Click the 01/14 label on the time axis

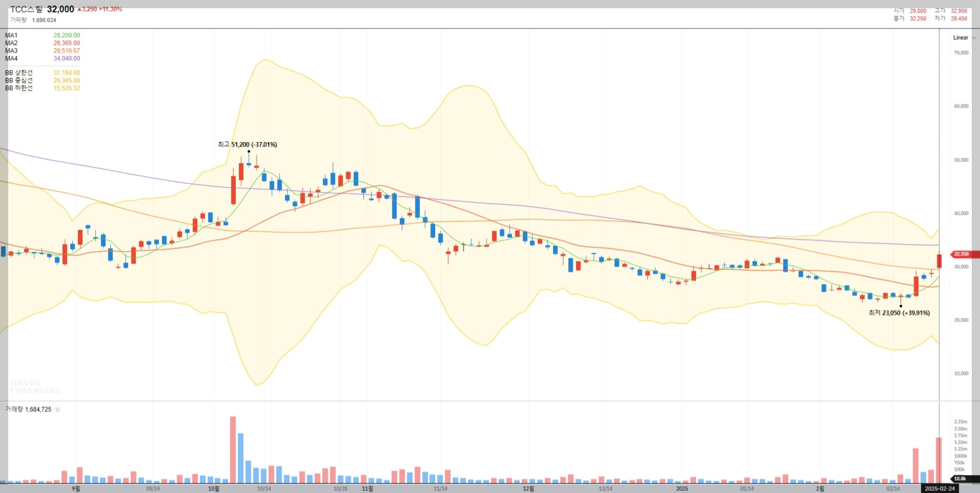click(x=747, y=489)
